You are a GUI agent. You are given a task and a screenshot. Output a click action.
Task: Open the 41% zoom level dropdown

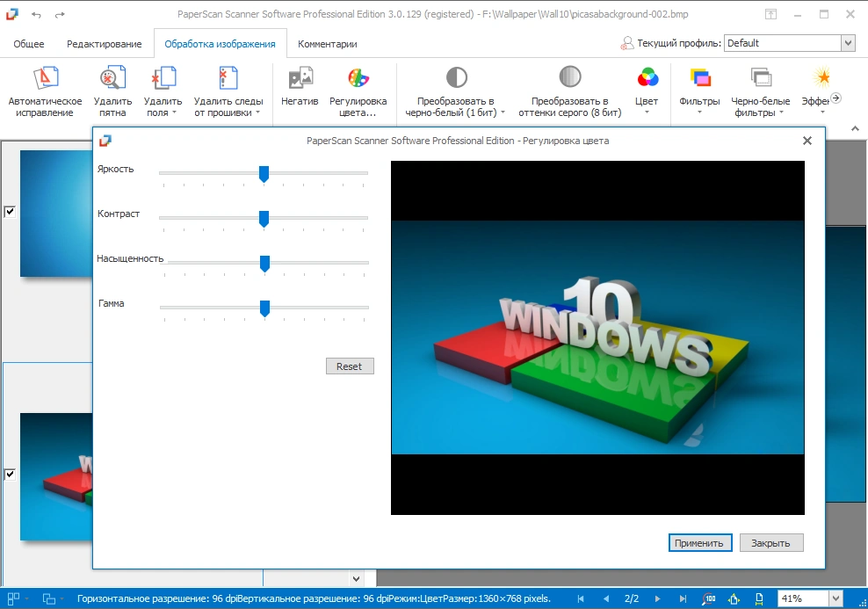[835, 598]
